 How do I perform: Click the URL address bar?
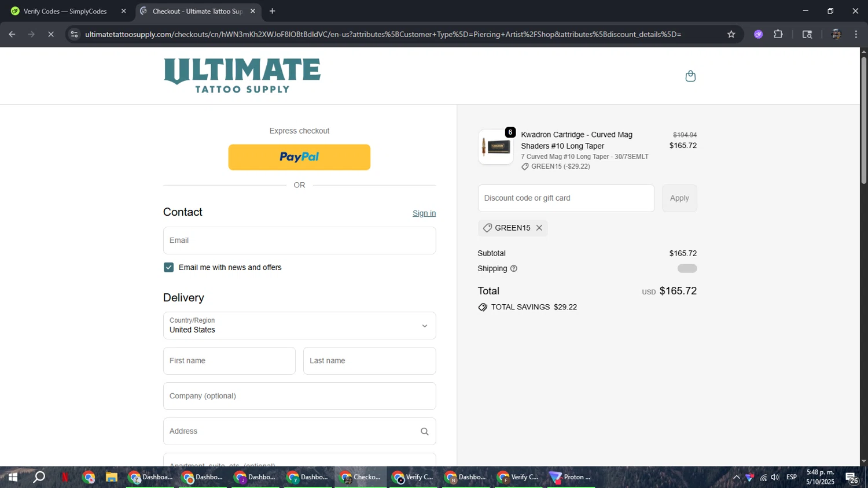[383, 34]
